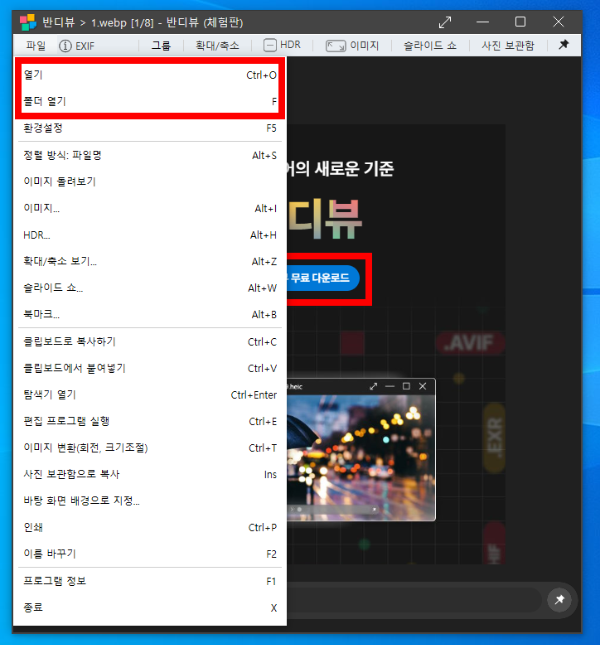Choose 정렬 방식: 파일명 menu entry
This screenshot has width=600, height=645.
(150, 155)
